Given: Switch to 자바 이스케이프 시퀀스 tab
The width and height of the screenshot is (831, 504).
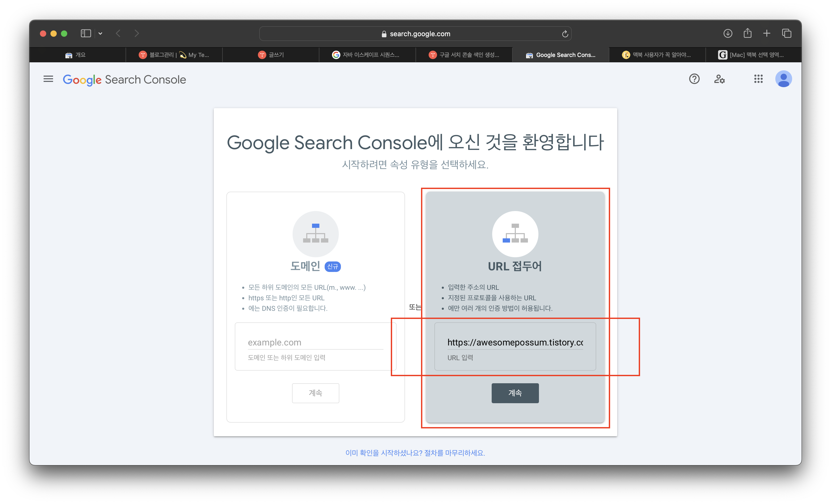Looking at the screenshot, I should click(x=367, y=55).
